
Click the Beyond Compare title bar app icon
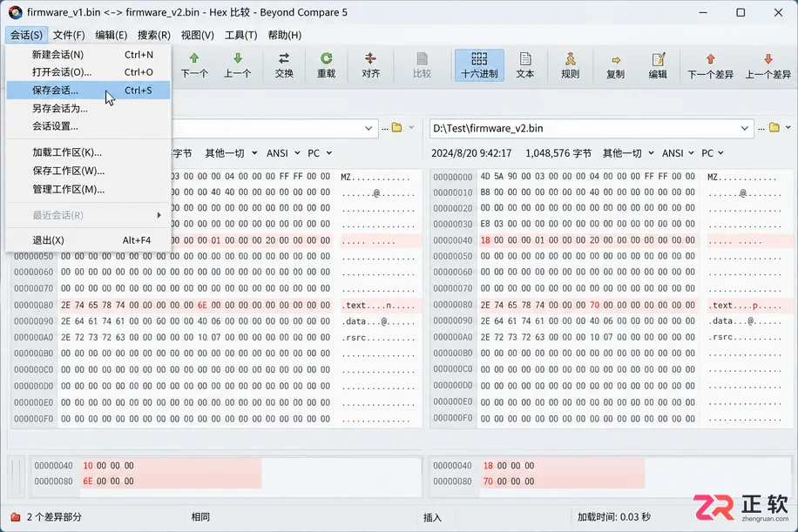tap(15, 12)
